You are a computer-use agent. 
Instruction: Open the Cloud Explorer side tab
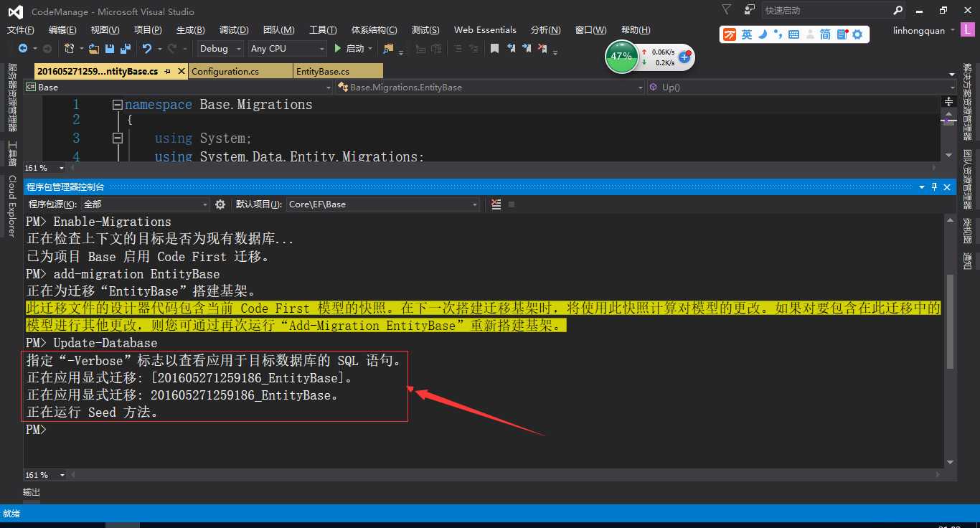tap(12, 207)
